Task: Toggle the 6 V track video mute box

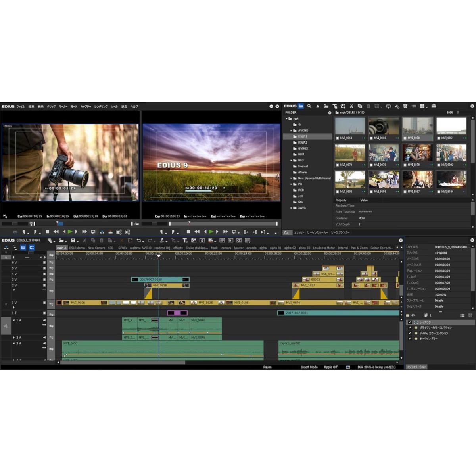Action: click(44, 263)
